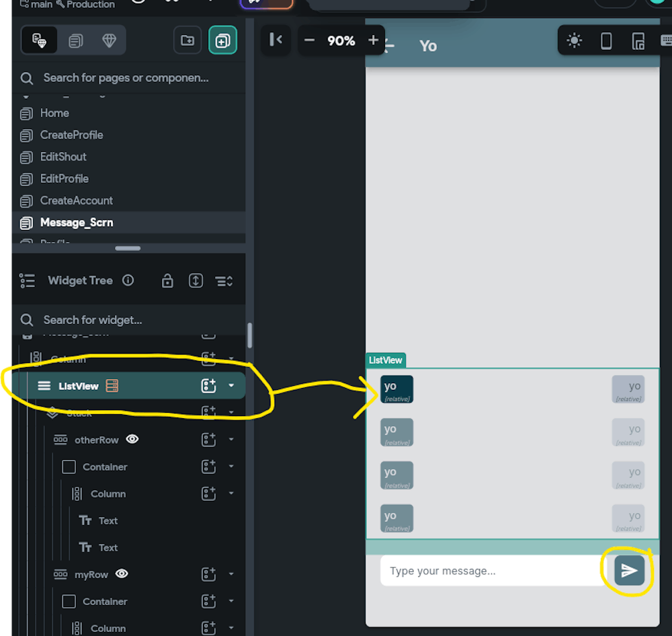Open the page selector tab icon
The width and height of the screenshot is (672, 636).
point(39,41)
